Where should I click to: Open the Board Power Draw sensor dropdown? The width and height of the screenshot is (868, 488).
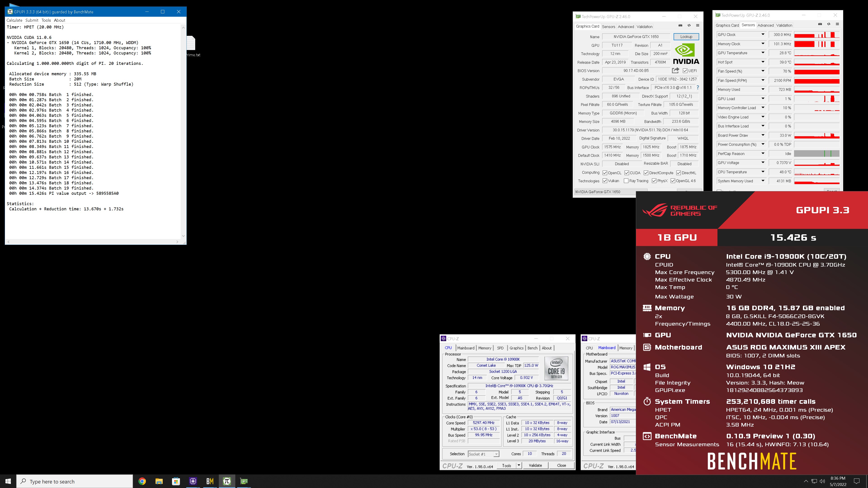pos(763,135)
